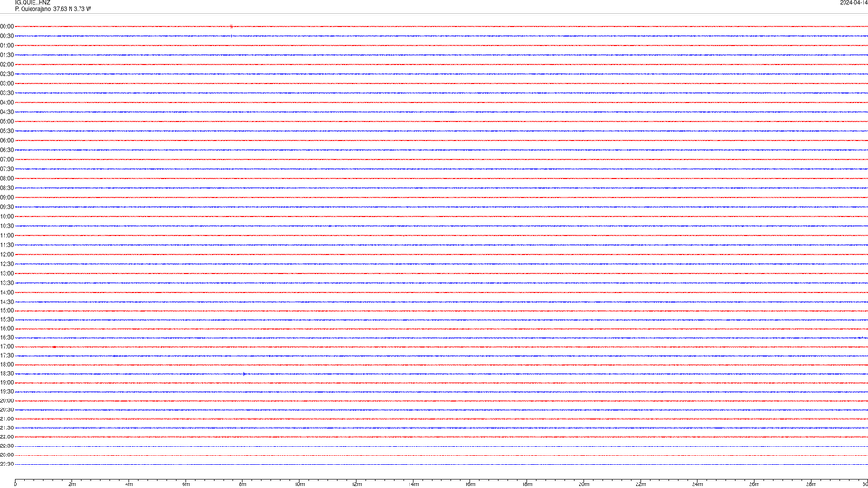
Task: Click the "10:30" trace time label
Action: tap(6, 226)
